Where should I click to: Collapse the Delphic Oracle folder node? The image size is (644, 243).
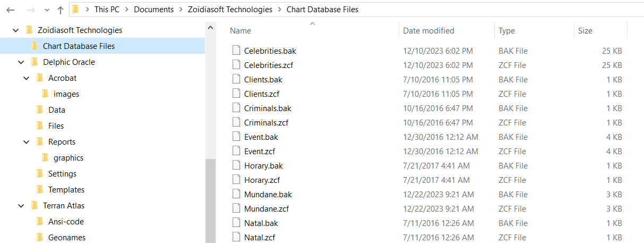21,62
